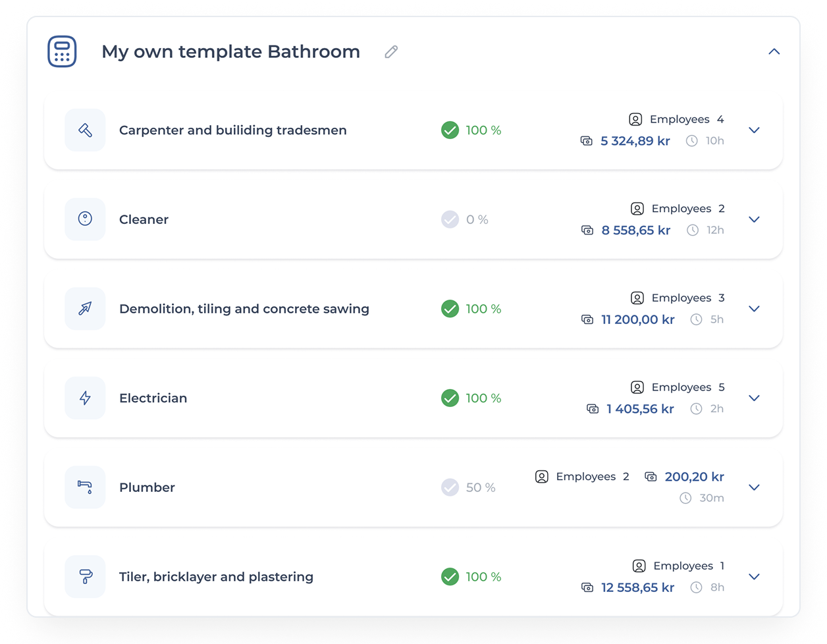Click the lightning bolt Electrician icon
The width and height of the screenshot is (827, 644).
coord(85,398)
